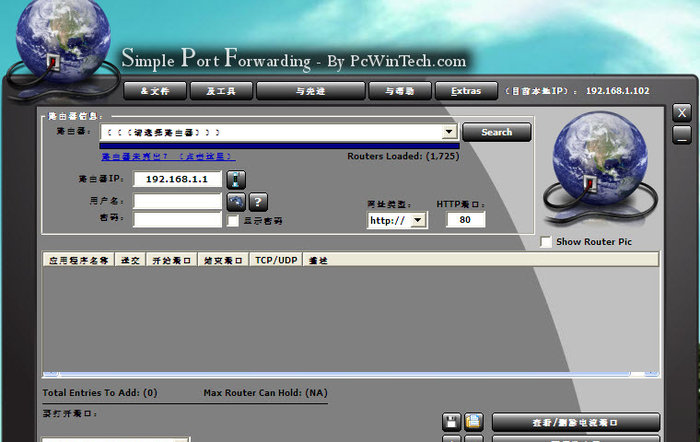700x442 pixels.
Task: Click the TCP/UDP column header
Action: [x=276, y=260]
